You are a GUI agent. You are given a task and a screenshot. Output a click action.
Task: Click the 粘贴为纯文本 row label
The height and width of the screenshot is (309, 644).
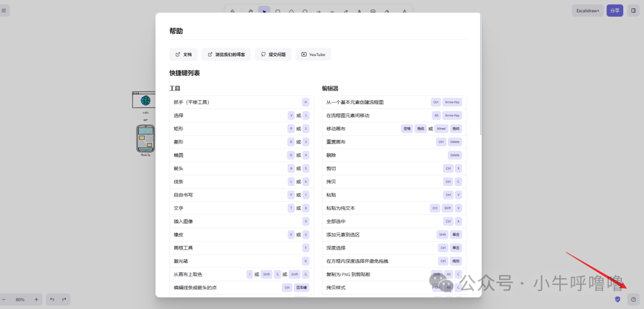coord(340,208)
